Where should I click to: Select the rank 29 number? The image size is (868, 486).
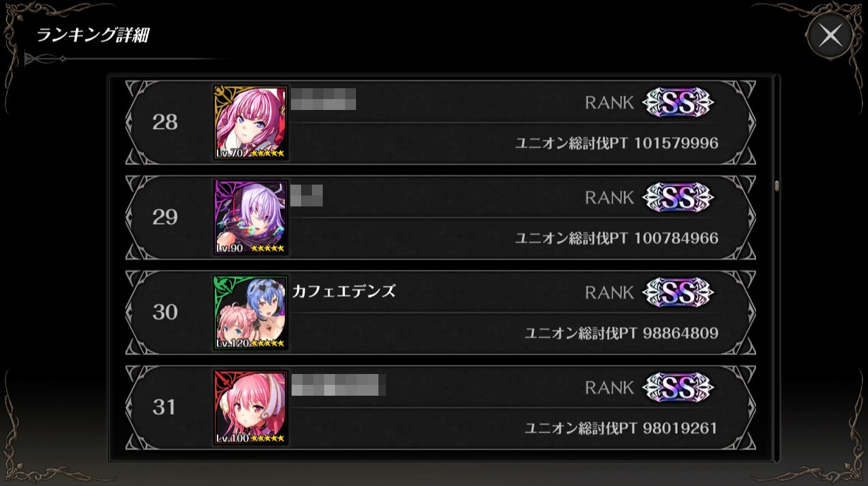coord(165,217)
